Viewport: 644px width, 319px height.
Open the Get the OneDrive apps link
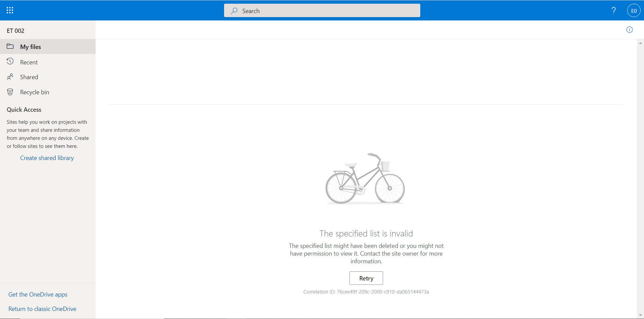[38, 295]
